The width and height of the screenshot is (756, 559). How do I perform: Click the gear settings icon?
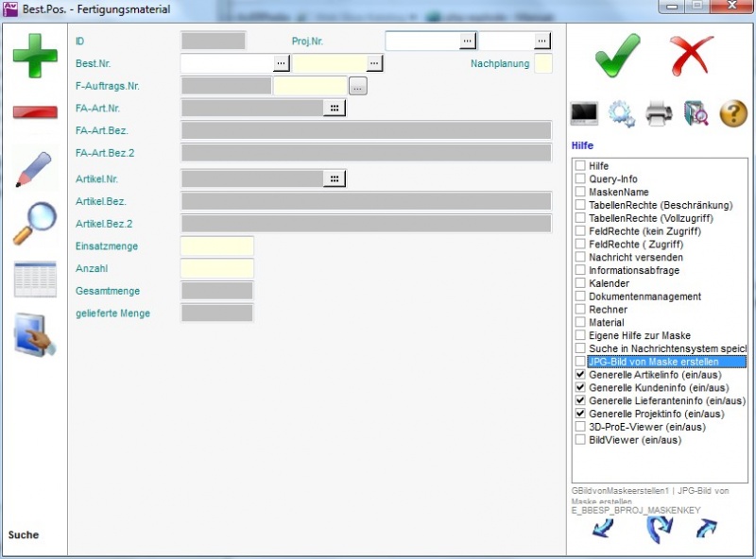(621, 114)
